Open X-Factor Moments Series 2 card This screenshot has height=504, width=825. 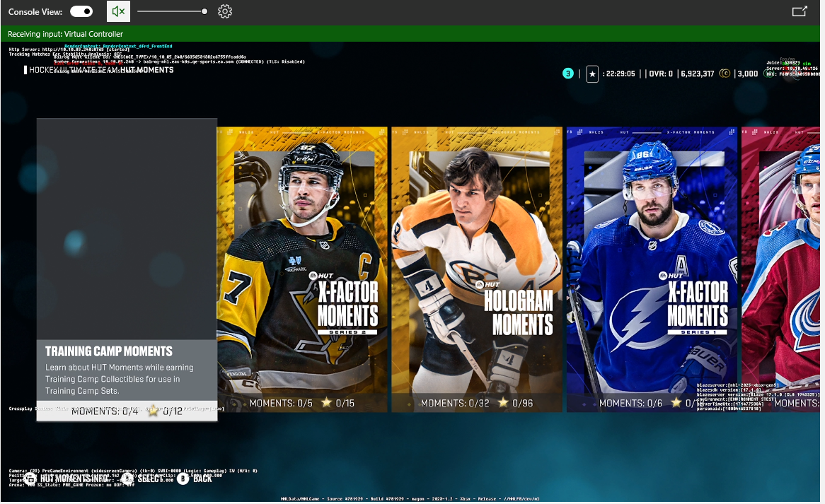tap(302, 269)
